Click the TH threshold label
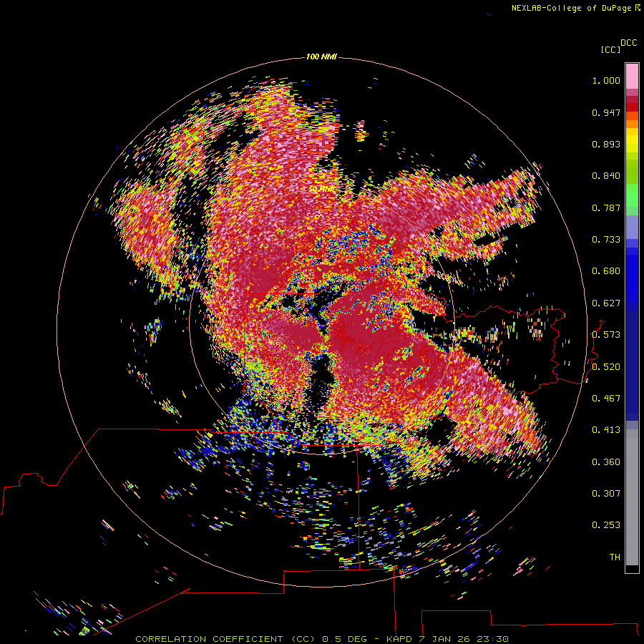Screen dimensions: 644x644 click(x=615, y=557)
